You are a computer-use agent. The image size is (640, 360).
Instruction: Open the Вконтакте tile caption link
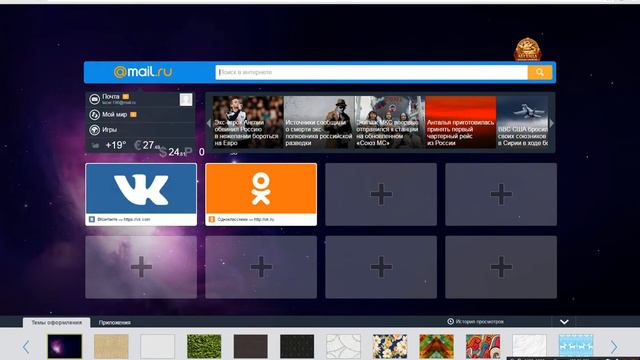click(124, 219)
